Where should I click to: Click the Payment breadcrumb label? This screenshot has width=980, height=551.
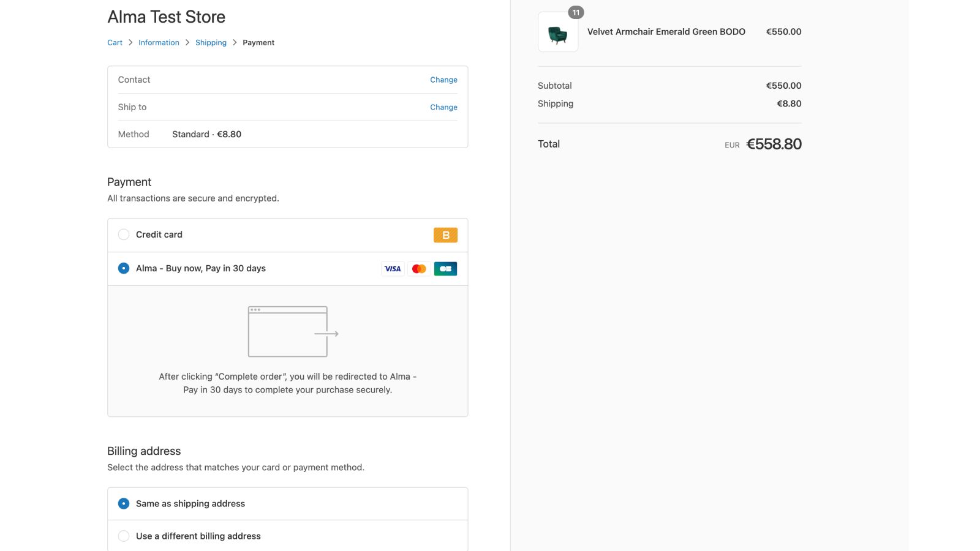pyautogui.click(x=258, y=43)
